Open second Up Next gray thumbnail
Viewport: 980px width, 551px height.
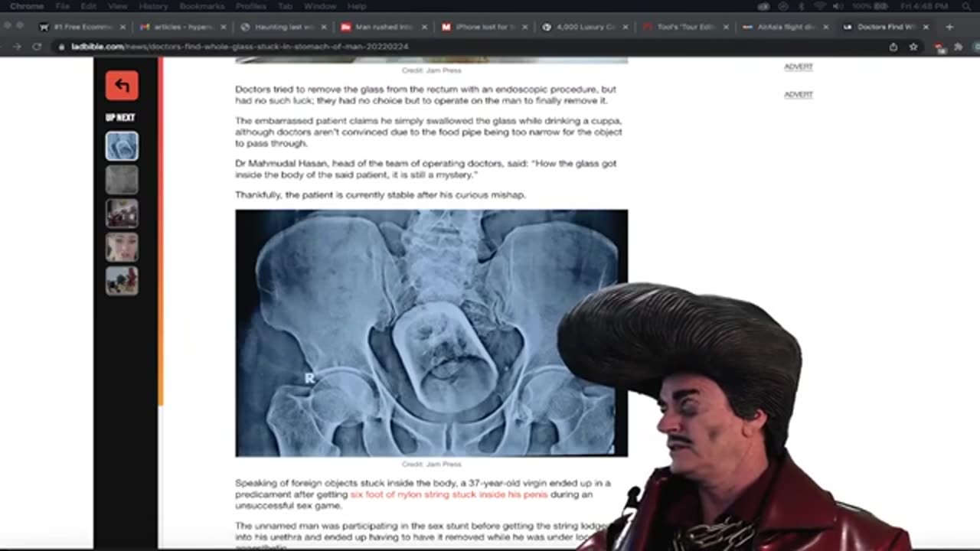click(122, 180)
